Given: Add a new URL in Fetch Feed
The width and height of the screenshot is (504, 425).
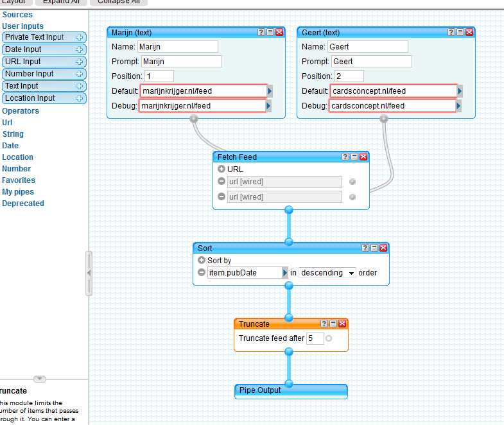Looking at the screenshot, I should [222, 169].
